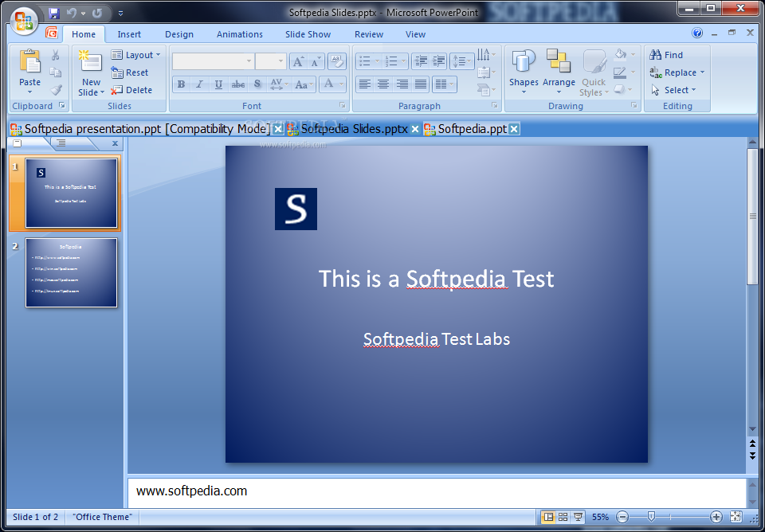Open the Shapes gallery

(x=524, y=72)
